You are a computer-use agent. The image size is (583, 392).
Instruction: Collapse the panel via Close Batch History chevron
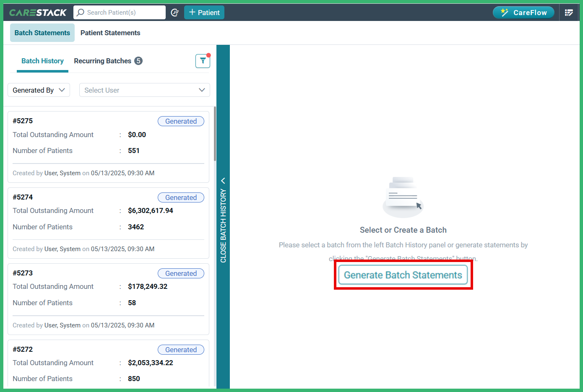223,180
